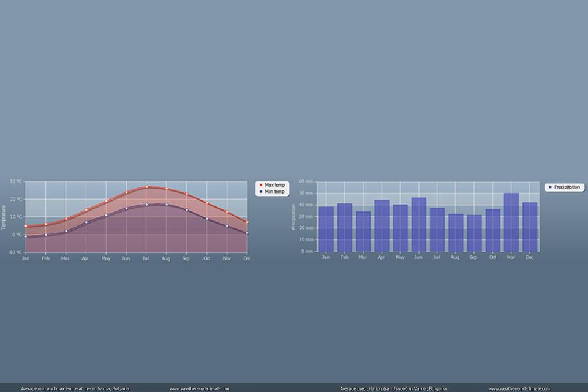The width and height of the screenshot is (588, 392).
Task: Select the July max temperature data point
Action: 146,187
